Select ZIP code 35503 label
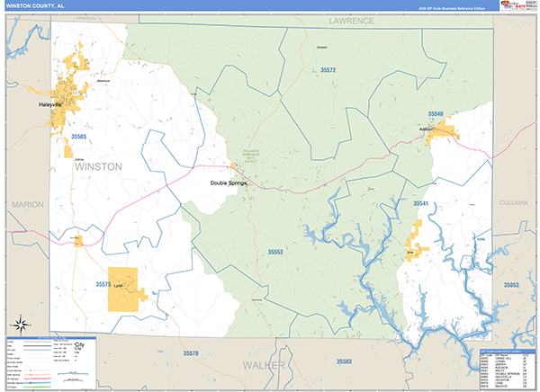The height and width of the screenshot is (392, 540). coord(344,361)
